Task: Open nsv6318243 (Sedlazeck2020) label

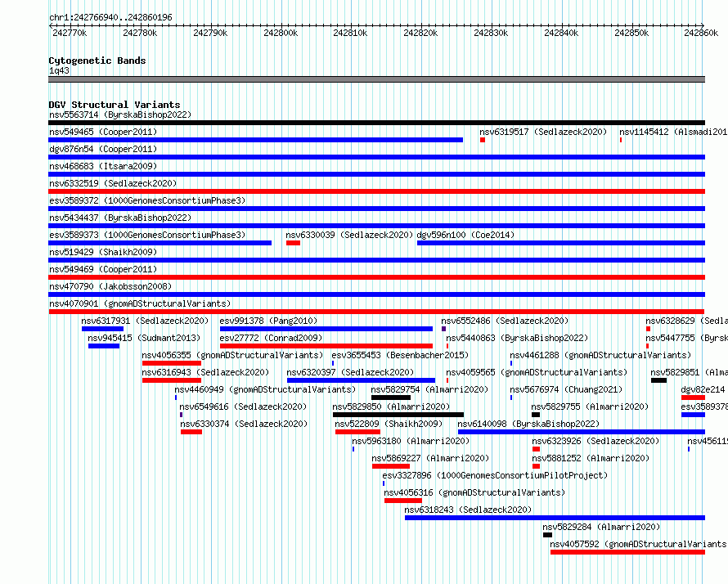Action: (x=468, y=510)
